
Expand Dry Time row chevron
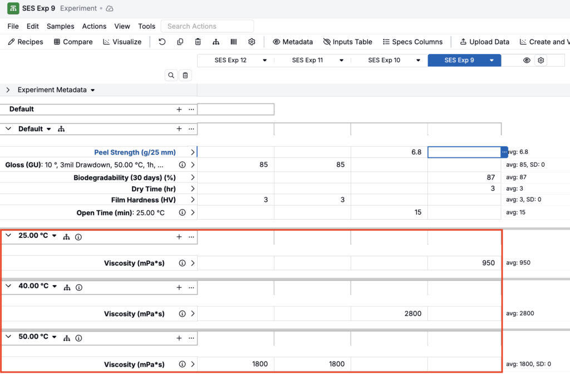click(193, 188)
